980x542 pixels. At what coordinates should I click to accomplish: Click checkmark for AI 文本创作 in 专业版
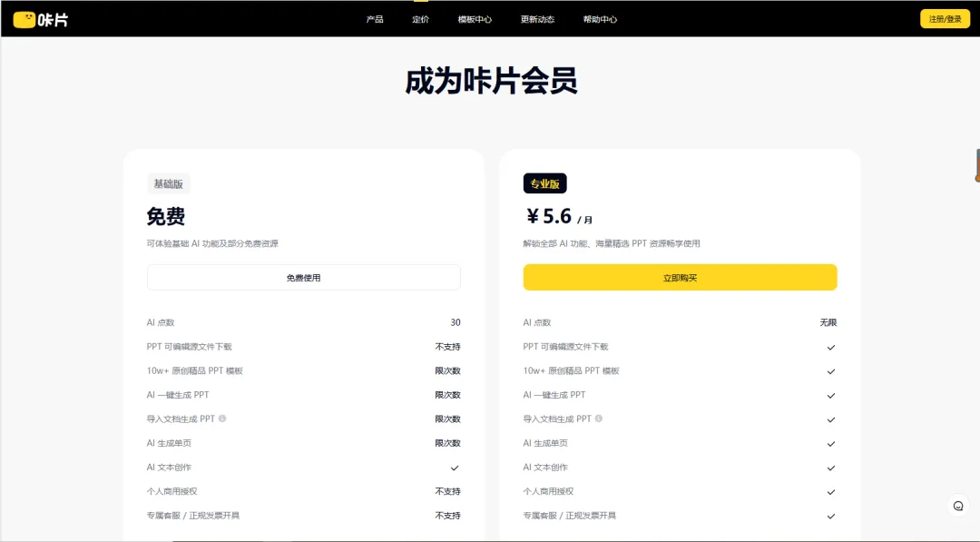pyautogui.click(x=830, y=468)
